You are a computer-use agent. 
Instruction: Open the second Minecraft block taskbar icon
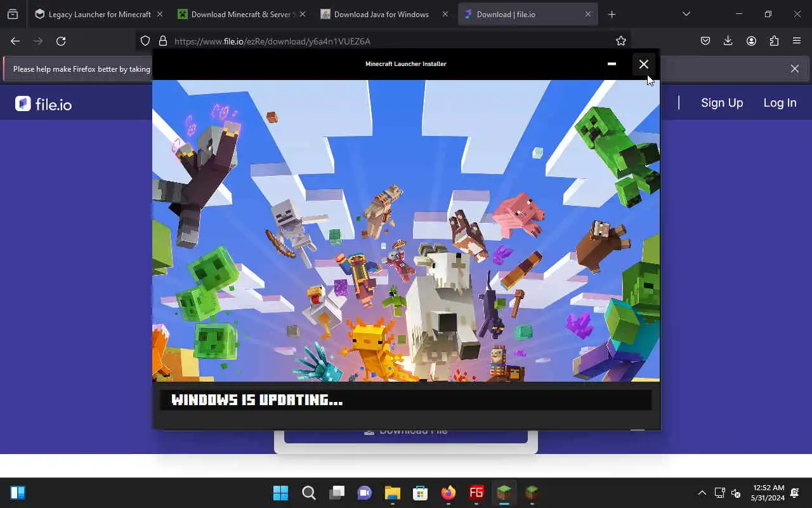(532, 493)
